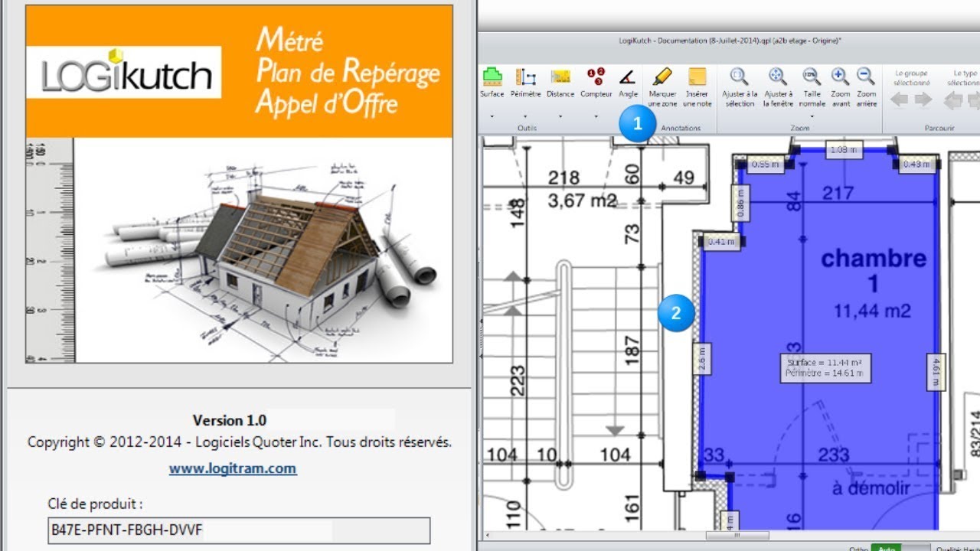Select the 'chambre 1' room label

pos(874,271)
